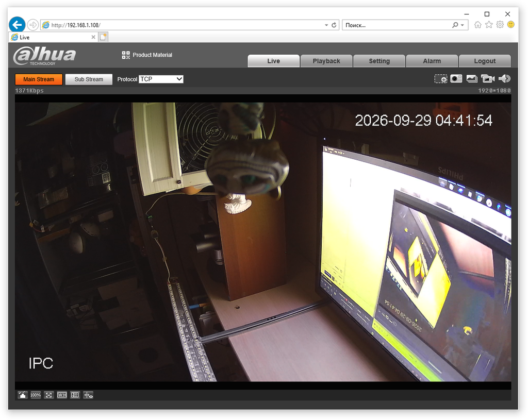Image resolution: width=528 pixels, height=420 pixels.
Task: Open browser tools gear icon
Action: [500, 25]
